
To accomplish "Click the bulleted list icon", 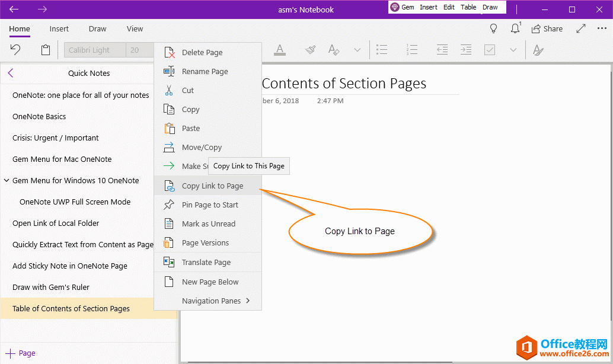I will 382,50.
